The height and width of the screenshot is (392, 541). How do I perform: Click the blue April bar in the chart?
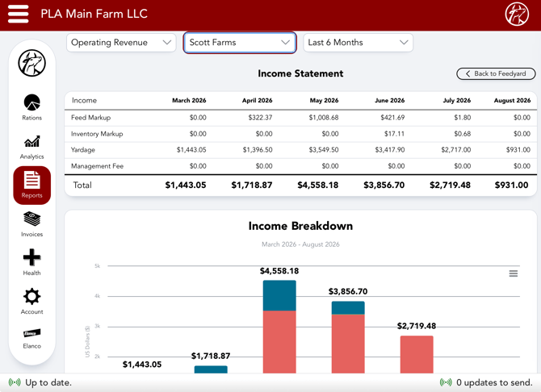211,369
